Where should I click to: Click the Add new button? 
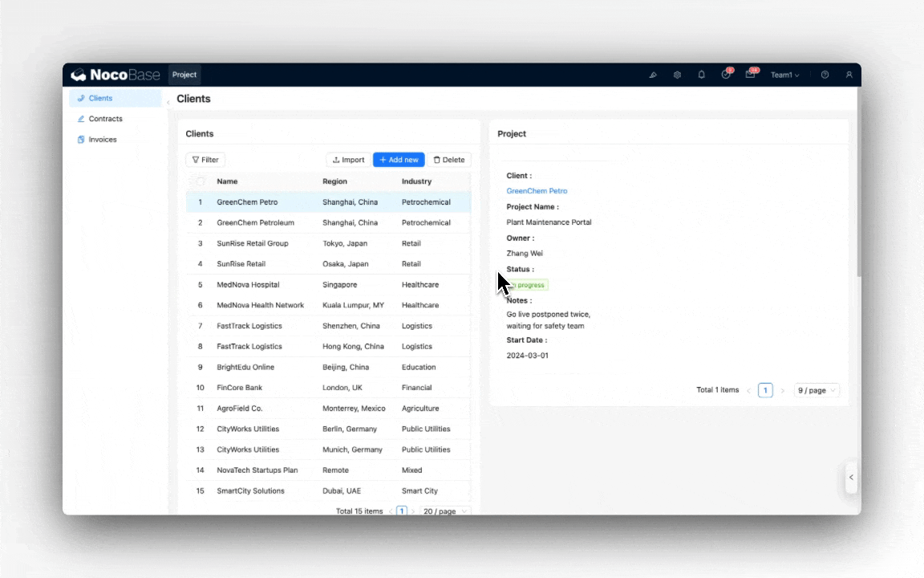point(399,160)
